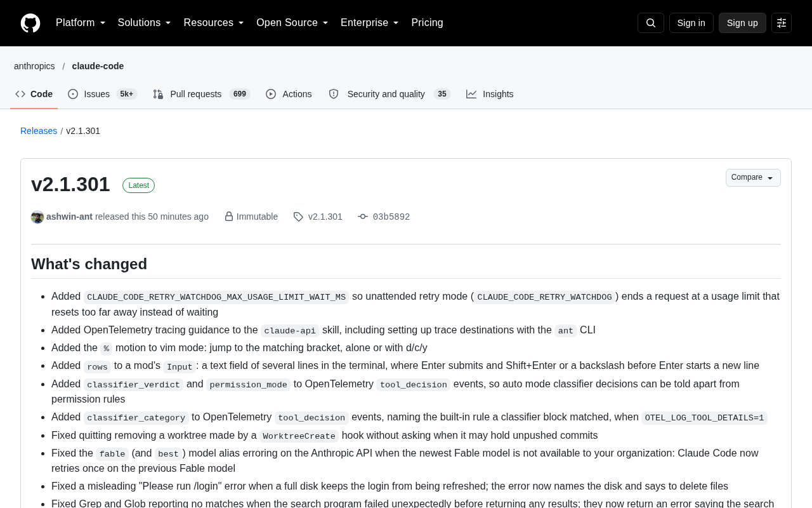The width and height of the screenshot is (812, 508).
Task: Click the WorktreeCreate code text
Action: tap(299, 436)
